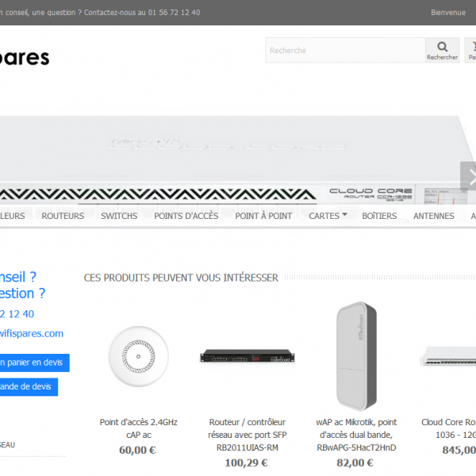Open the POINTS D'ACCÈS menu category
This screenshot has width=476, height=476.
(x=186, y=216)
